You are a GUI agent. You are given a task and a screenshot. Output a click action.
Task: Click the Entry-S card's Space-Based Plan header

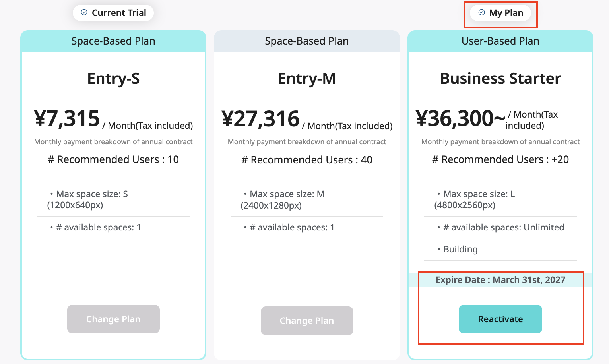click(x=113, y=41)
